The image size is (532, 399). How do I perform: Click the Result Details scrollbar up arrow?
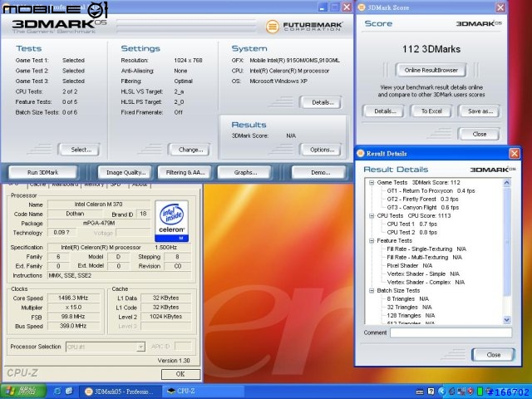(506, 183)
